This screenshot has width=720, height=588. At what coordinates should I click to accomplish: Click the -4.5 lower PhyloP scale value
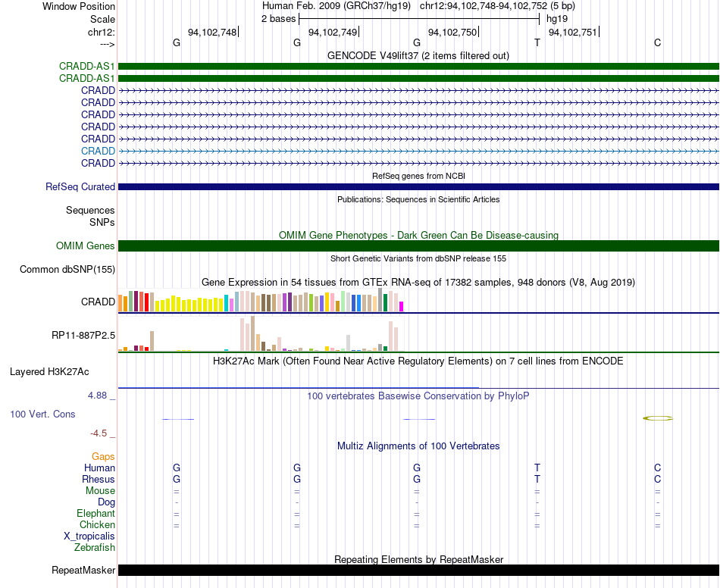99,433
